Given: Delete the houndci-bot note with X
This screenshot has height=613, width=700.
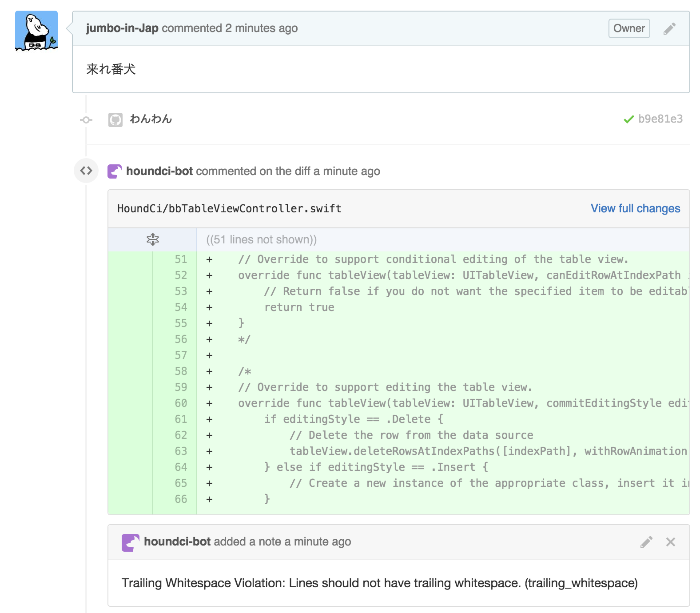Looking at the screenshot, I should (x=671, y=542).
